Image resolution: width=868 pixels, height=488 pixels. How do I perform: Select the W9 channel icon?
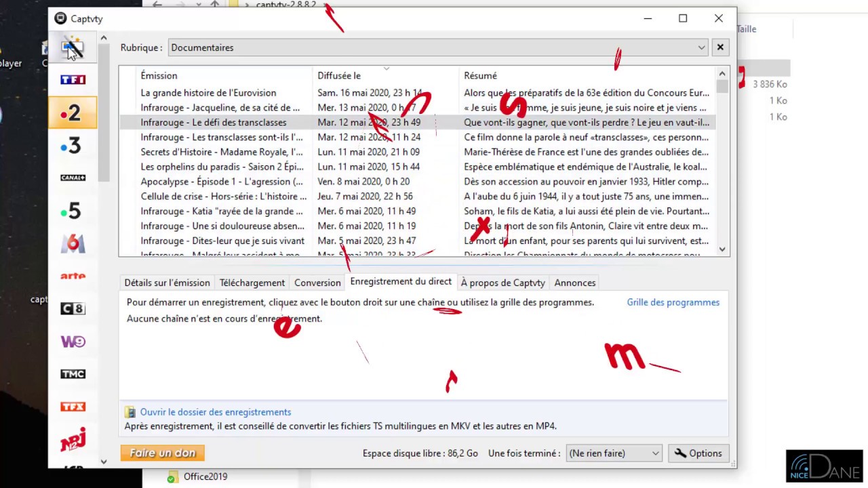point(73,341)
